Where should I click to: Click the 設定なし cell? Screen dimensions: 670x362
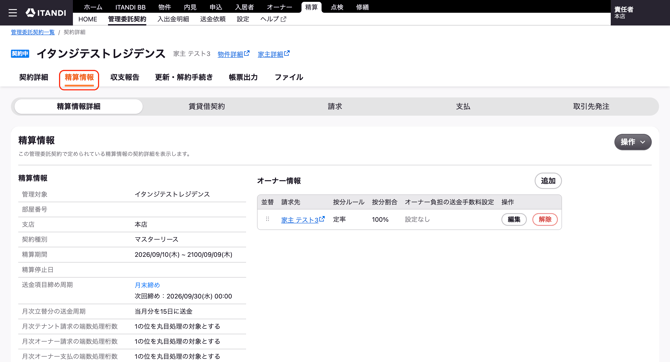click(417, 219)
